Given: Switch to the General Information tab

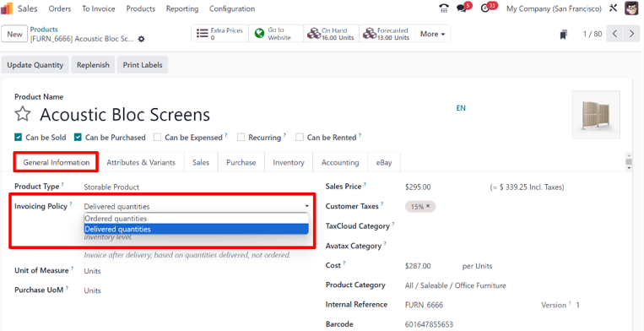Looking at the screenshot, I should [x=57, y=162].
